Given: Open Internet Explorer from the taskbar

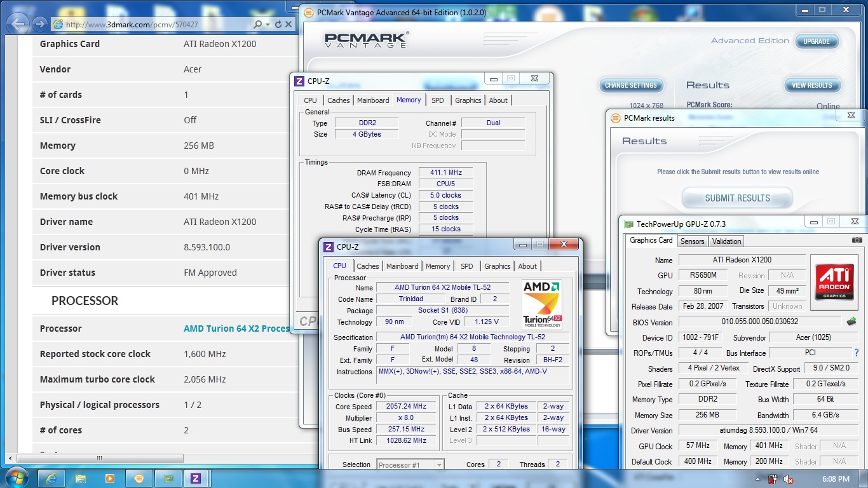Looking at the screenshot, I should click(52, 478).
